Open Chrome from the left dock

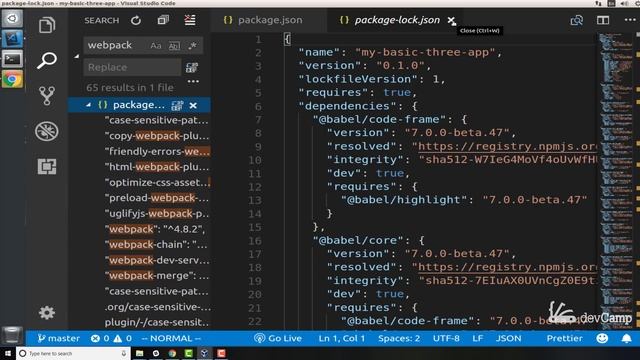click(12, 79)
